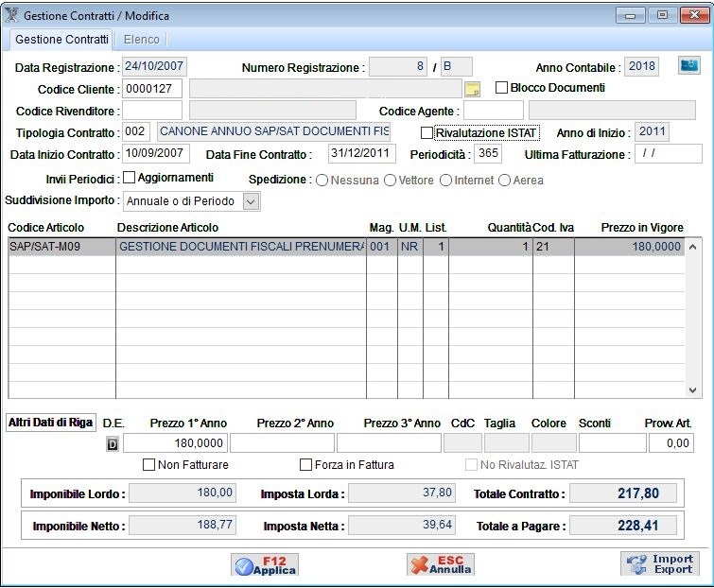Screen dimensions: 714x588
Task: Click the Imposta Lorda value 37,80
Action: 402,493
